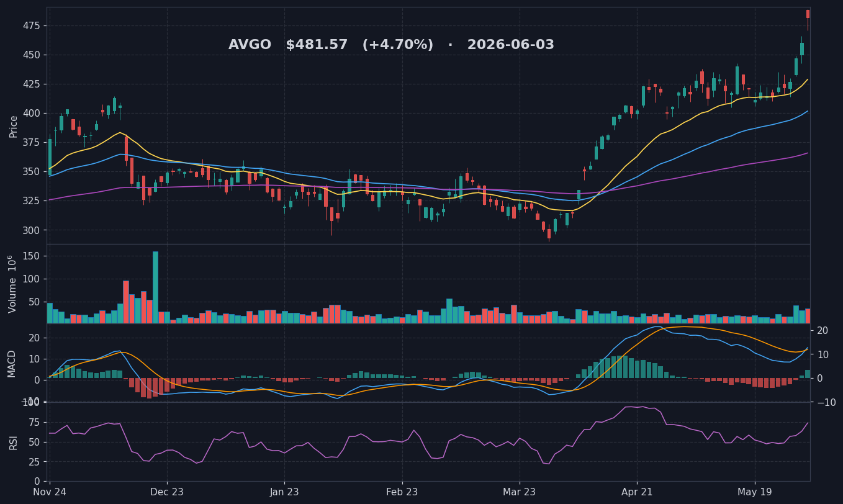
Task: Click the 100 volume tick label
Action: (x=31, y=279)
